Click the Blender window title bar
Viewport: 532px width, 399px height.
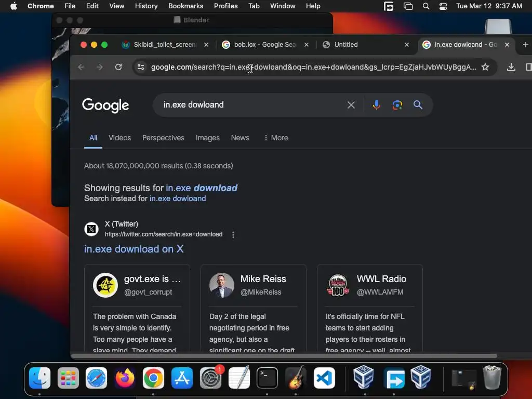click(x=192, y=20)
